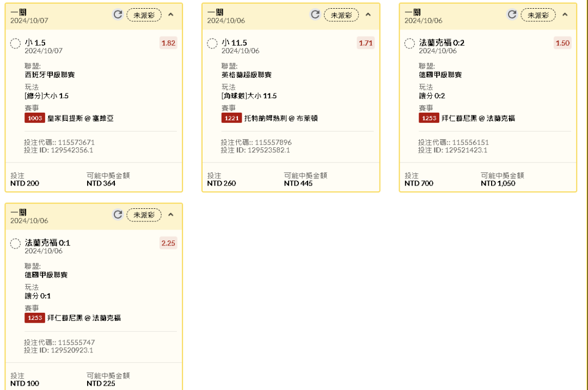This screenshot has width=588, height=390.
Task: Select the bet code 115557896
Action: [x=273, y=143]
